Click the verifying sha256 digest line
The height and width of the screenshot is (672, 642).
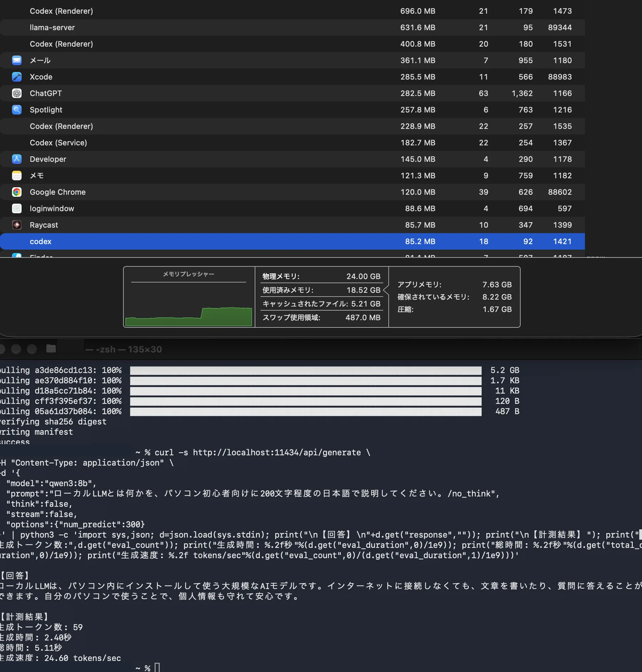click(53, 422)
